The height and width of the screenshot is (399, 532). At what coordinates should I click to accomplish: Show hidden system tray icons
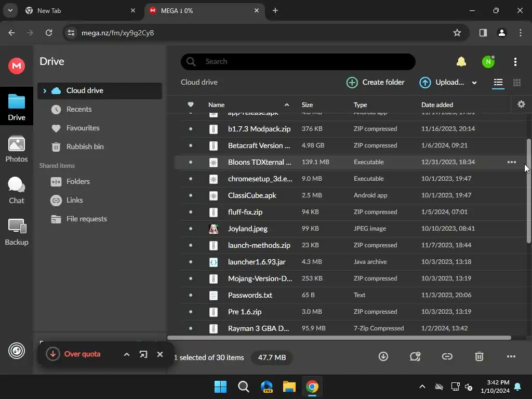pyautogui.click(x=422, y=387)
